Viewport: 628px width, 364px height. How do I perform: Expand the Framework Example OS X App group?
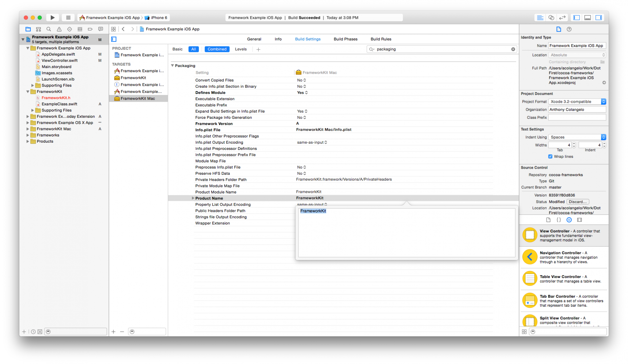click(x=28, y=123)
